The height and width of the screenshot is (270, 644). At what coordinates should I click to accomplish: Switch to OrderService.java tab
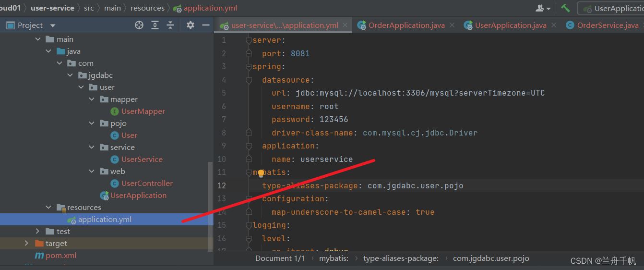tap(608, 25)
